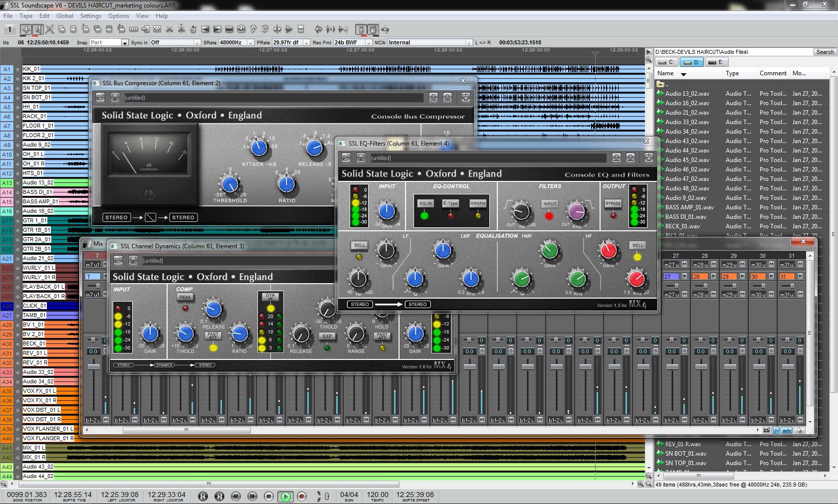
Task: Select the E: drive in file browser
Action: (716, 62)
